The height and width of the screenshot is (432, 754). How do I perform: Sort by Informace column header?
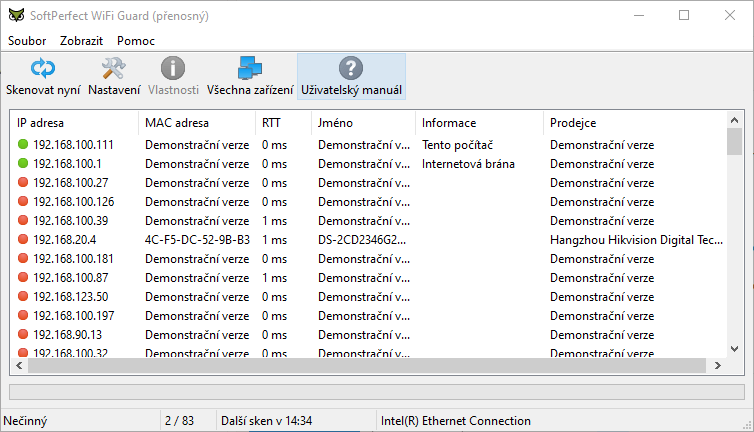[479, 123]
